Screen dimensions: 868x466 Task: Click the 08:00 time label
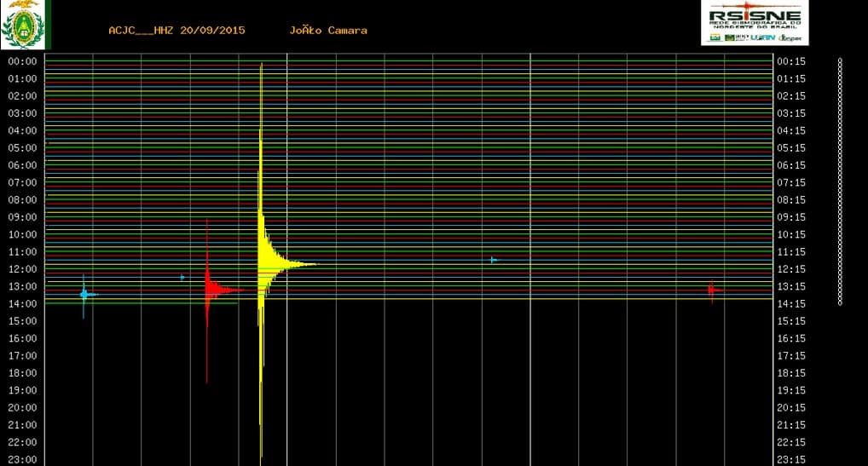[x=23, y=199]
